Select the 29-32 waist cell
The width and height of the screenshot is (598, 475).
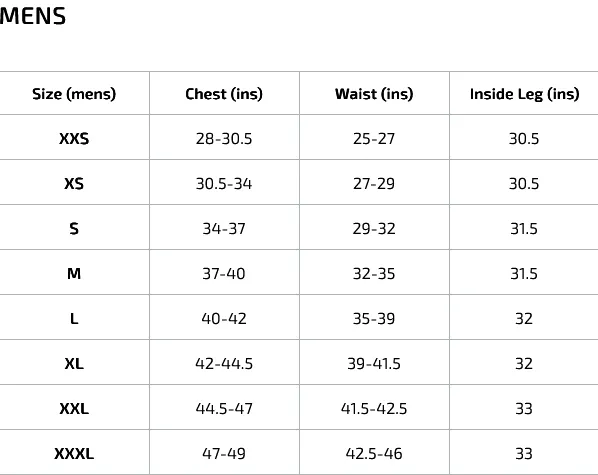click(374, 229)
